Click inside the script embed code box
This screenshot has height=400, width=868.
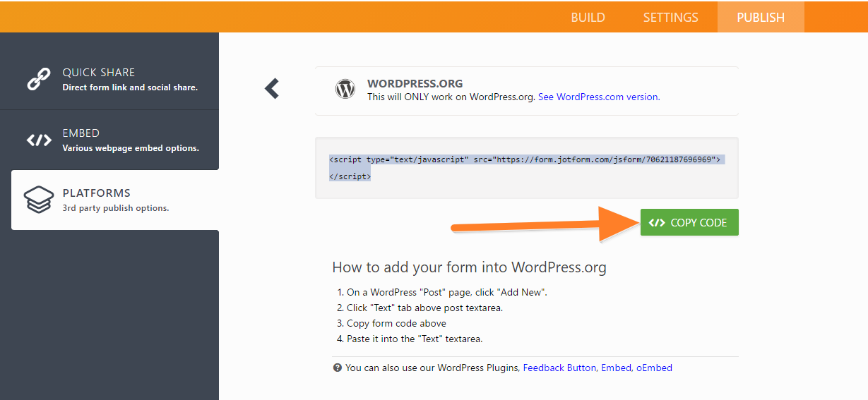pos(526,168)
